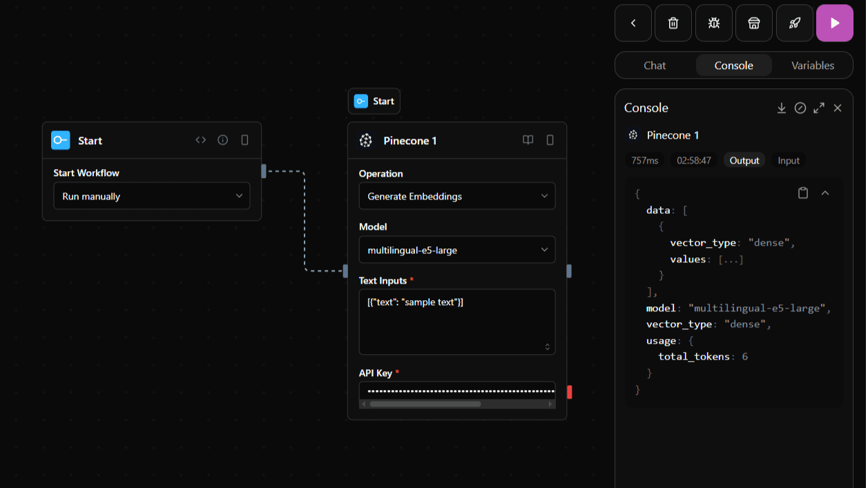Switch to the Chat tab
The width and height of the screenshot is (868, 488).
click(x=655, y=66)
